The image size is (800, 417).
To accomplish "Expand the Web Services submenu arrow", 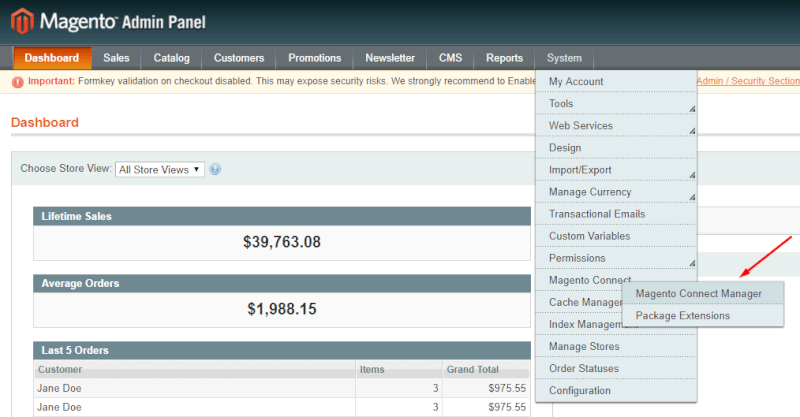I will click(x=692, y=131).
